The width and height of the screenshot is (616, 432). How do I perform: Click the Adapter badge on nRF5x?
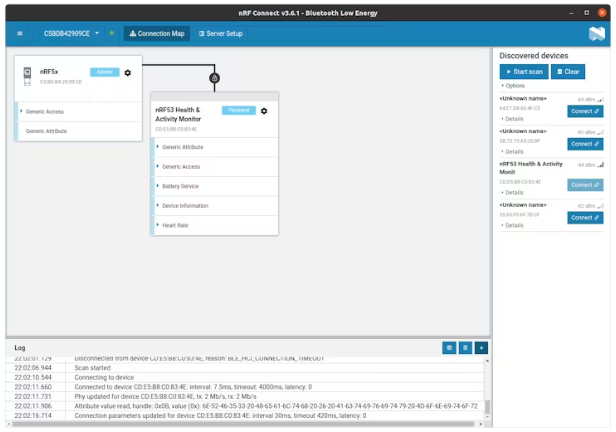[x=104, y=72]
